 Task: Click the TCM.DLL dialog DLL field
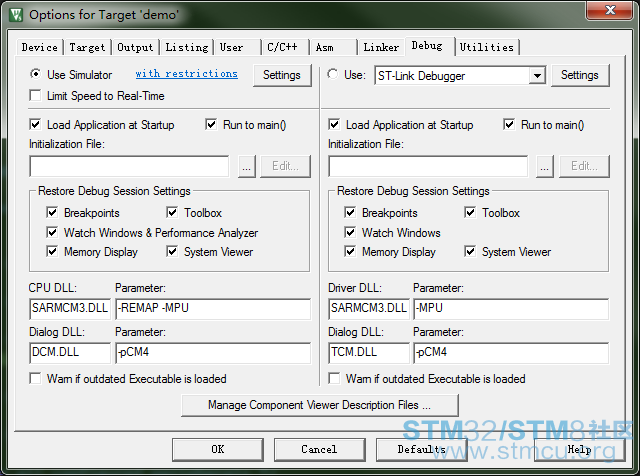(369, 353)
